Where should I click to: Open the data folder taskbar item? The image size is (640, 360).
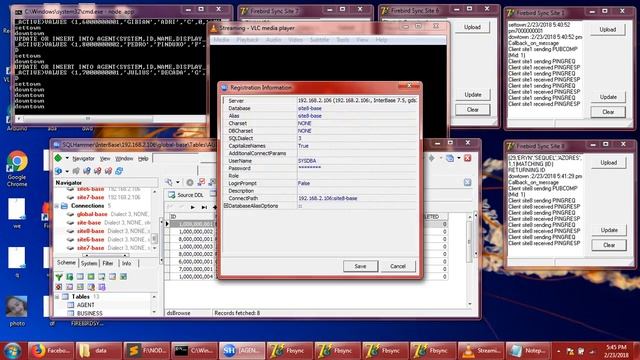pos(98,351)
